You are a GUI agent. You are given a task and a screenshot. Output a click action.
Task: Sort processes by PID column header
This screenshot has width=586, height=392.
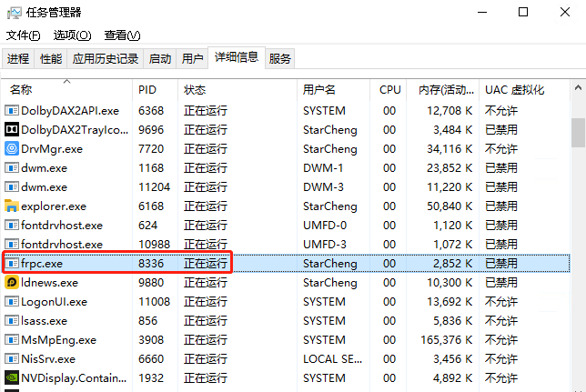pos(147,90)
